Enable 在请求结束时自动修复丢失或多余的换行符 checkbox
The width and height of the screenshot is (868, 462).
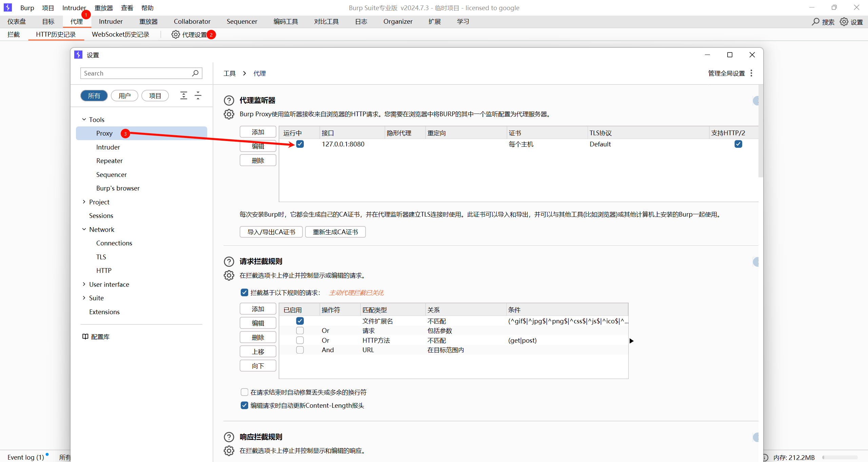click(x=244, y=392)
